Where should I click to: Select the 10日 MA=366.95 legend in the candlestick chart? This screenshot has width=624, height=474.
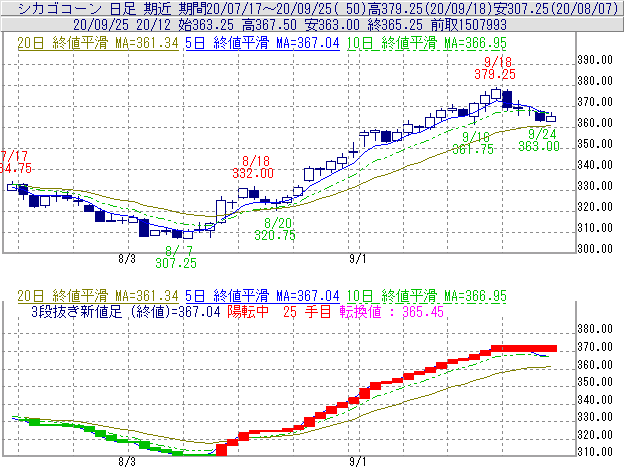coord(427,43)
